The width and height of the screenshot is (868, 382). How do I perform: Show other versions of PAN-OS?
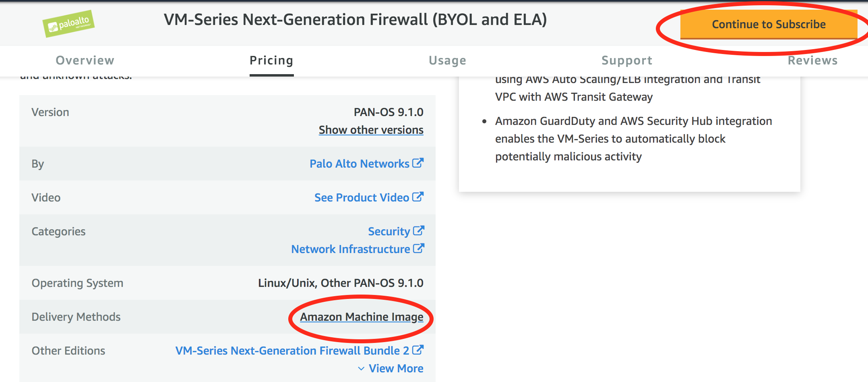pyautogui.click(x=371, y=130)
